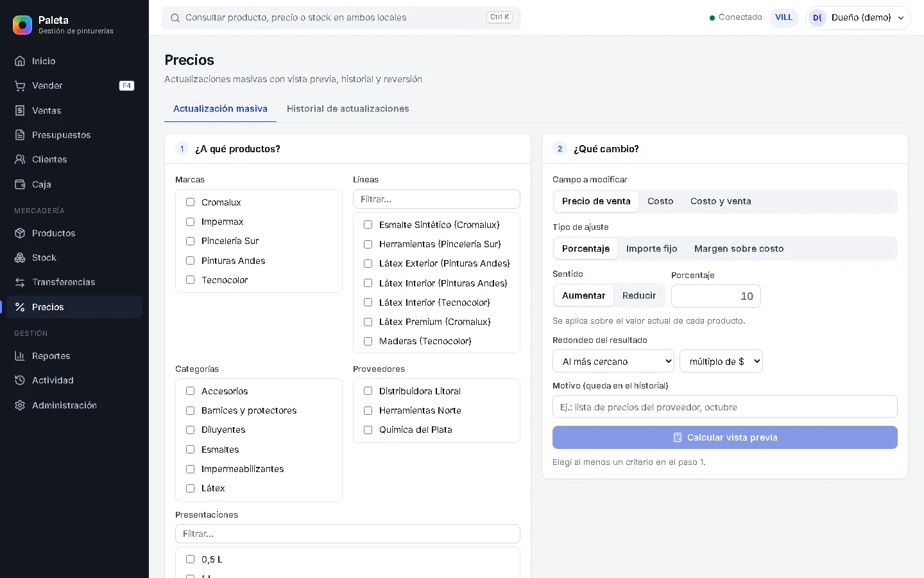Check the Accesorios category checkbox
This screenshot has width=924, height=578.
(x=190, y=391)
